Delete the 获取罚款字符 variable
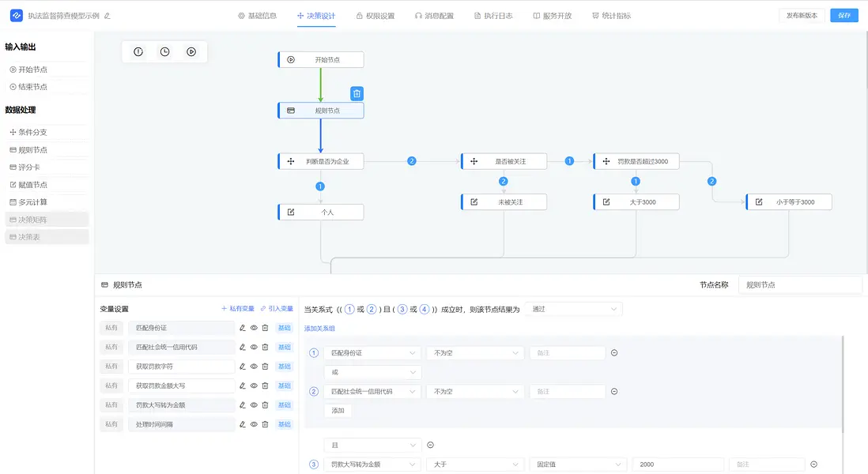Screen dimensions: 868x474 click(x=265, y=367)
